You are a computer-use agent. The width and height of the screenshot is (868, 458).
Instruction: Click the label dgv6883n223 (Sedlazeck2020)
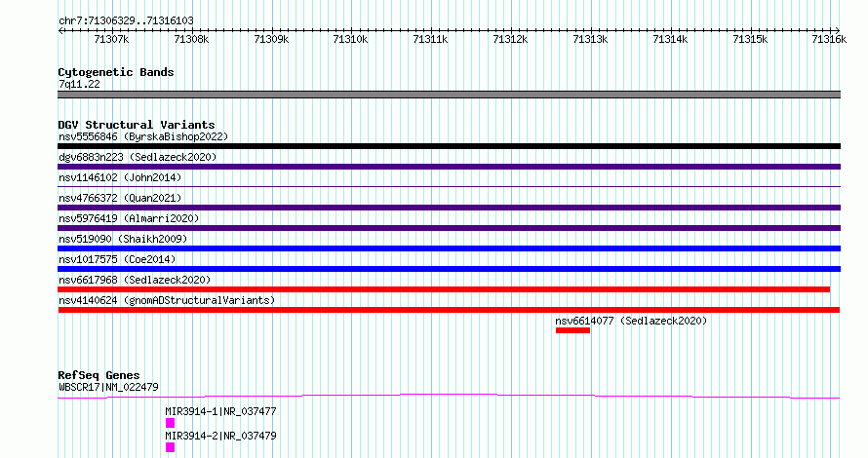(138, 157)
